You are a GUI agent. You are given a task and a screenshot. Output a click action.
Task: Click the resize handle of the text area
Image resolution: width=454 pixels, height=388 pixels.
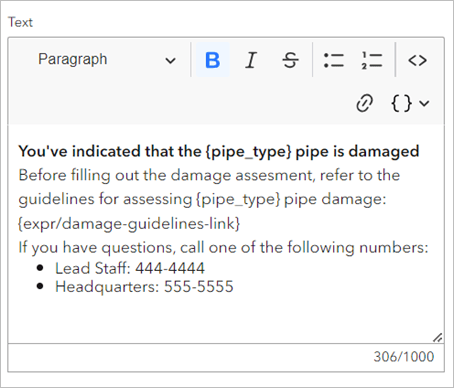(x=438, y=338)
